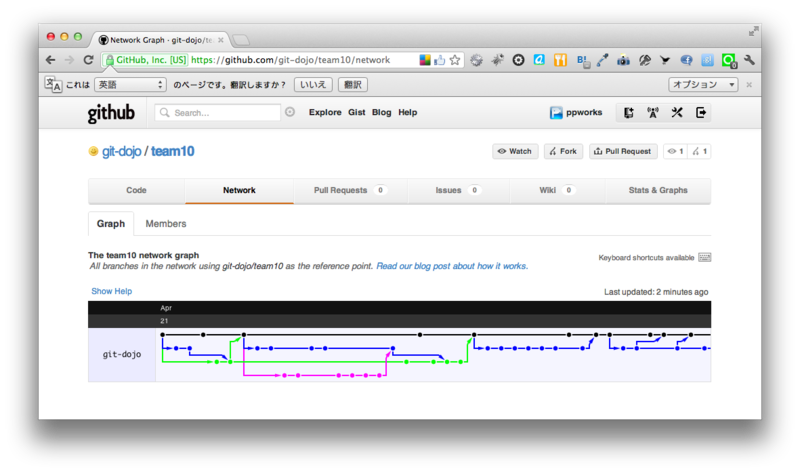Open the Issues tab
800x473 pixels.
pos(458,190)
